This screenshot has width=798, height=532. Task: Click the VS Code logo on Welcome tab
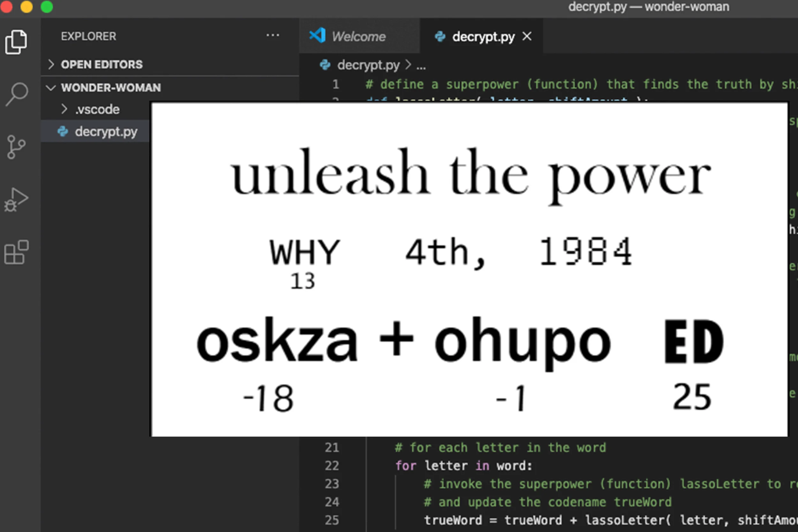pyautogui.click(x=317, y=35)
